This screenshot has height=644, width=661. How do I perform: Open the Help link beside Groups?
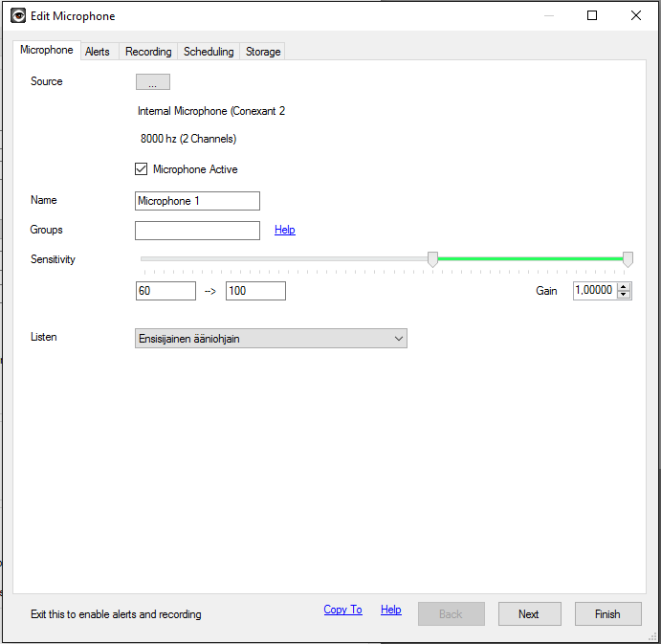[285, 230]
